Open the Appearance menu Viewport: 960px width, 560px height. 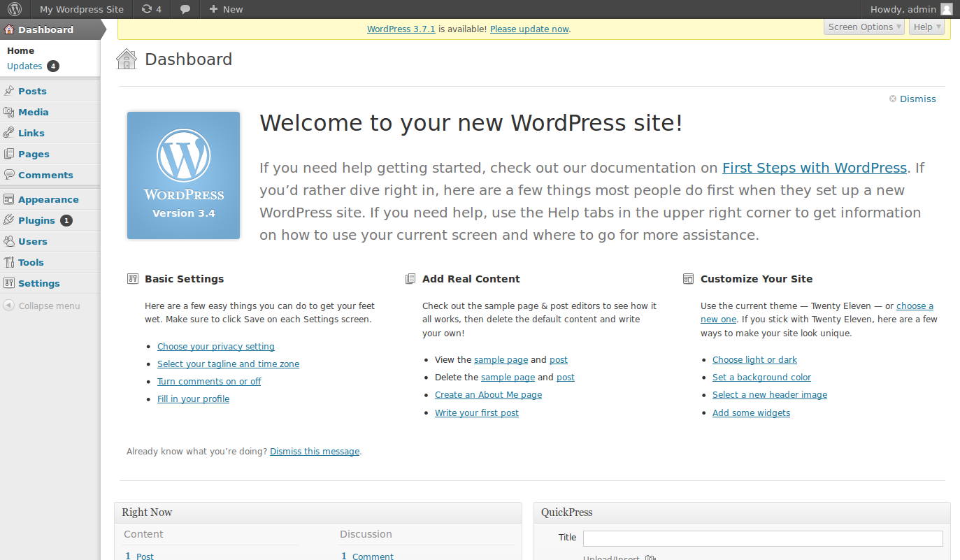(x=48, y=199)
